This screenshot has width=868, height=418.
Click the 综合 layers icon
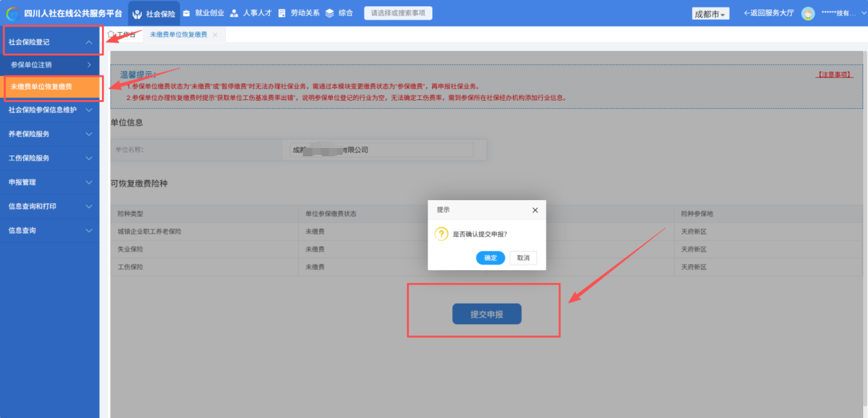[x=330, y=13]
